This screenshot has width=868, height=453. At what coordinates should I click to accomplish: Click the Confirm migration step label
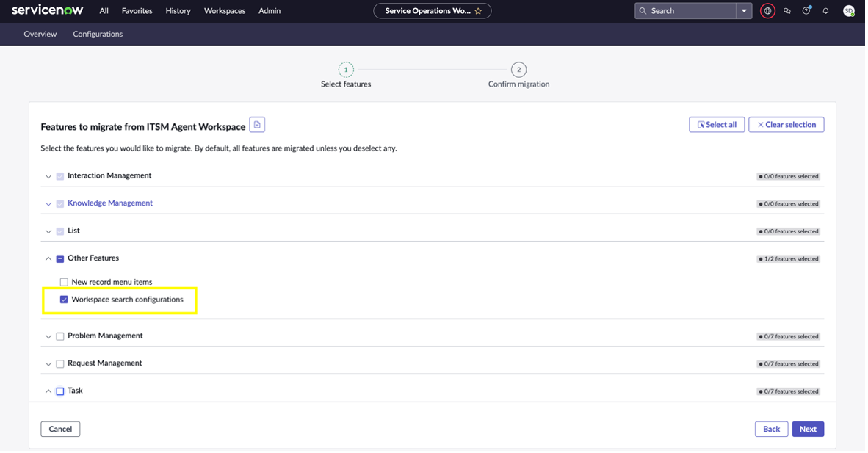click(x=518, y=84)
